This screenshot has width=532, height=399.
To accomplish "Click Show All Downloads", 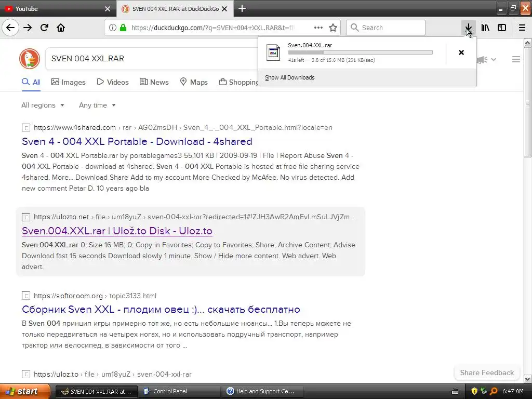I will coord(290,77).
